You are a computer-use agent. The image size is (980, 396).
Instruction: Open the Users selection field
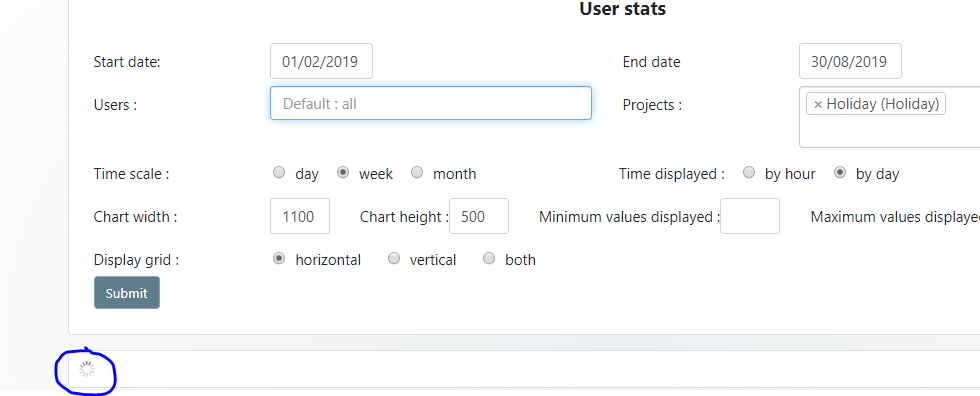coord(431,103)
